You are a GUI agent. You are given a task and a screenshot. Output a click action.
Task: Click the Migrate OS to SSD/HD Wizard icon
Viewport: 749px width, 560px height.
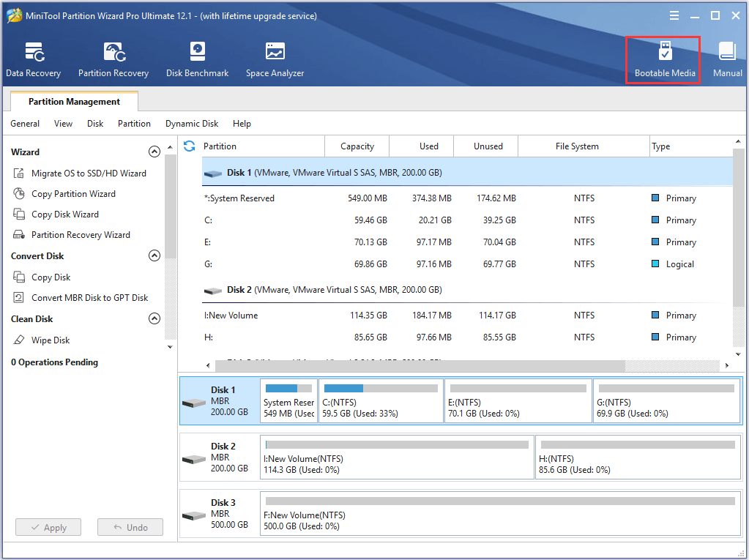pyautogui.click(x=18, y=173)
